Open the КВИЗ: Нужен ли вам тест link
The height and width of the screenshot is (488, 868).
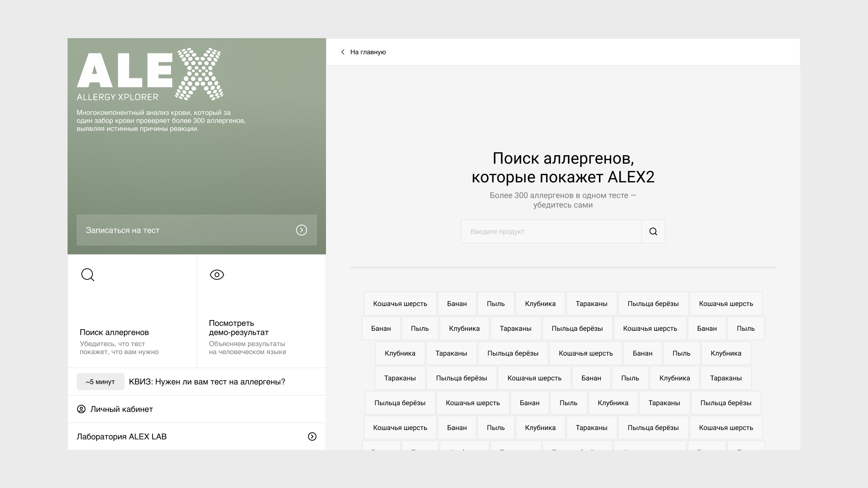207,382
